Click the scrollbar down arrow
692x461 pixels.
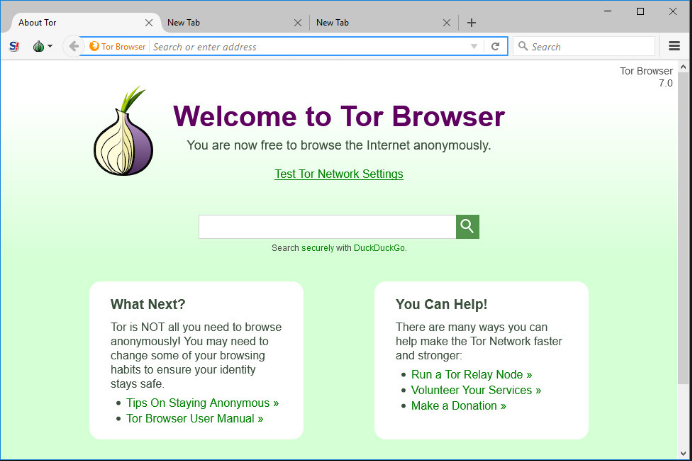pos(683,453)
